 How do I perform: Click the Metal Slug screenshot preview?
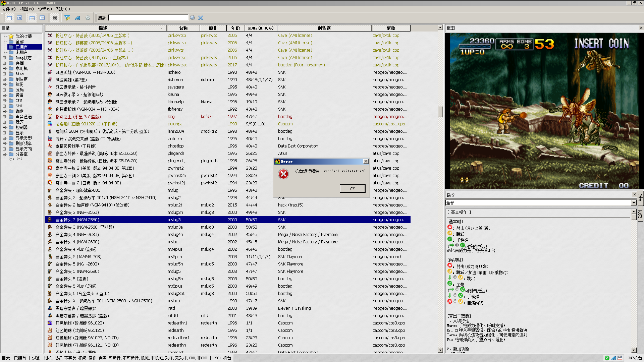544,111
